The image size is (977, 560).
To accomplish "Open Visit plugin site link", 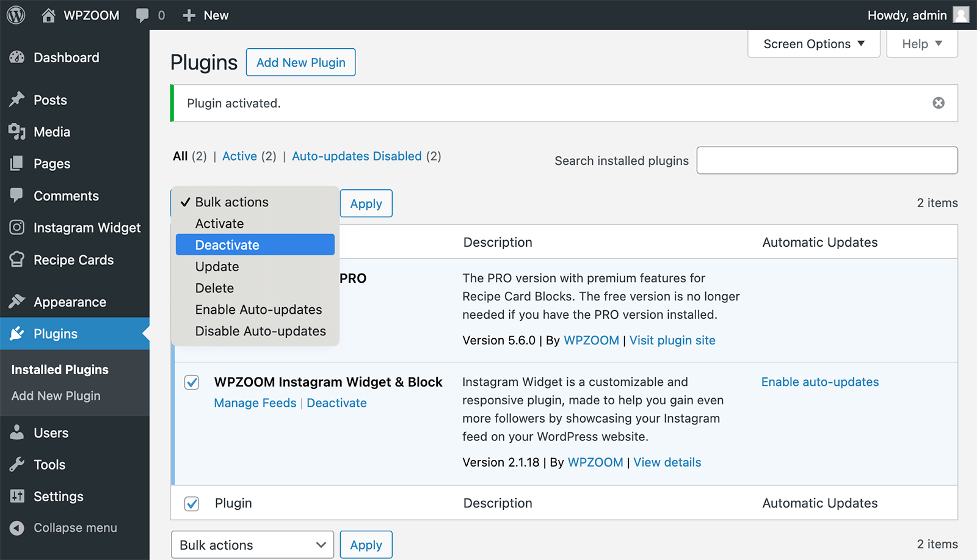I will 672,340.
